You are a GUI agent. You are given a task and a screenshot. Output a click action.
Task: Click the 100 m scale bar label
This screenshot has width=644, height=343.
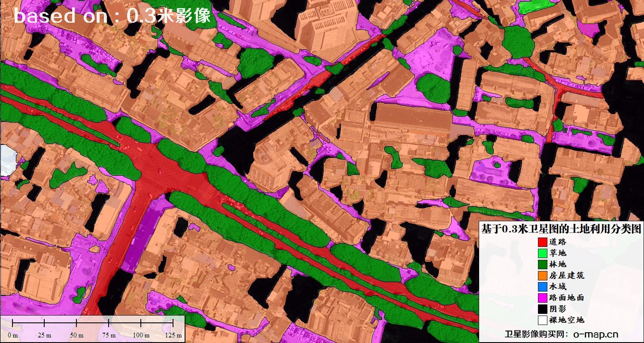(x=141, y=335)
